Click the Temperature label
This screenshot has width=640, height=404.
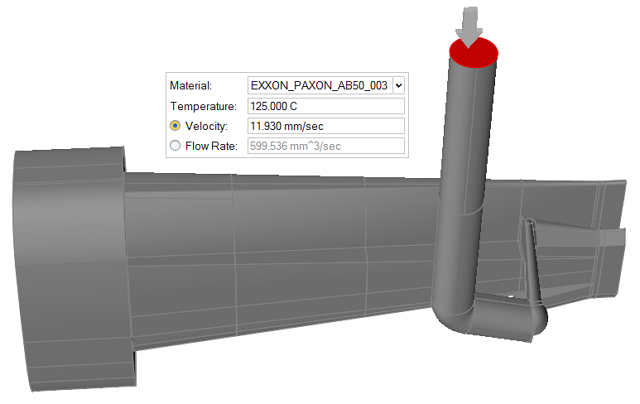click(x=202, y=106)
